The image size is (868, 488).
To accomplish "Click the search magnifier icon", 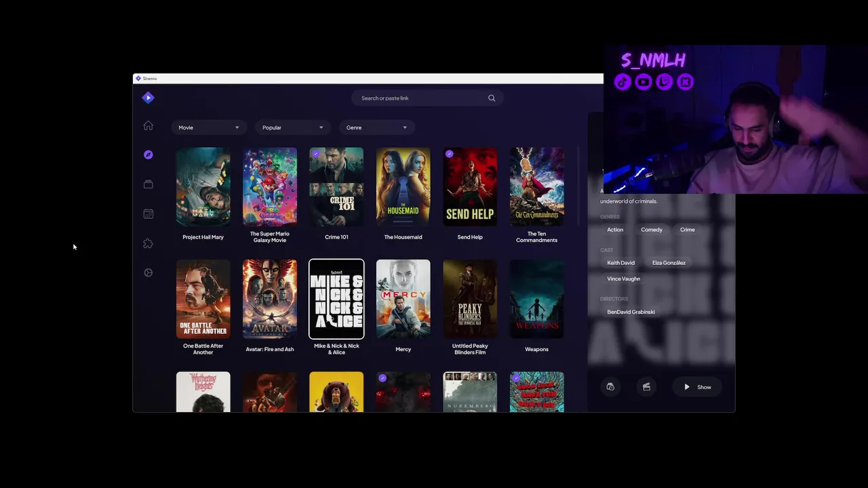I will tap(492, 98).
